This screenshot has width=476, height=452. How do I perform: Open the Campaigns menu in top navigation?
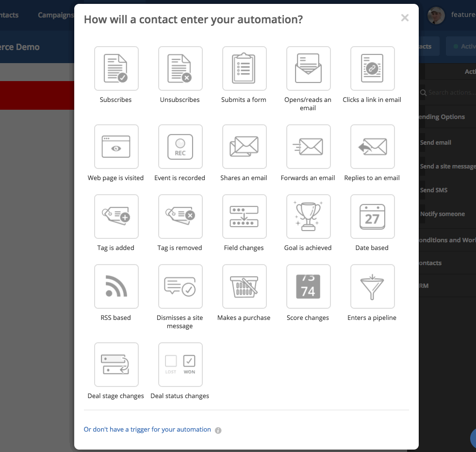coord(56,15)
